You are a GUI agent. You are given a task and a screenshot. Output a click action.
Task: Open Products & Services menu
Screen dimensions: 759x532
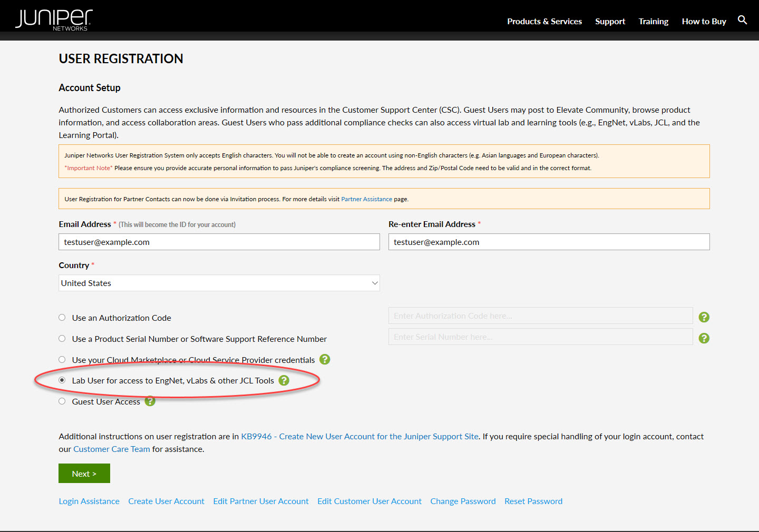[544, 22]
